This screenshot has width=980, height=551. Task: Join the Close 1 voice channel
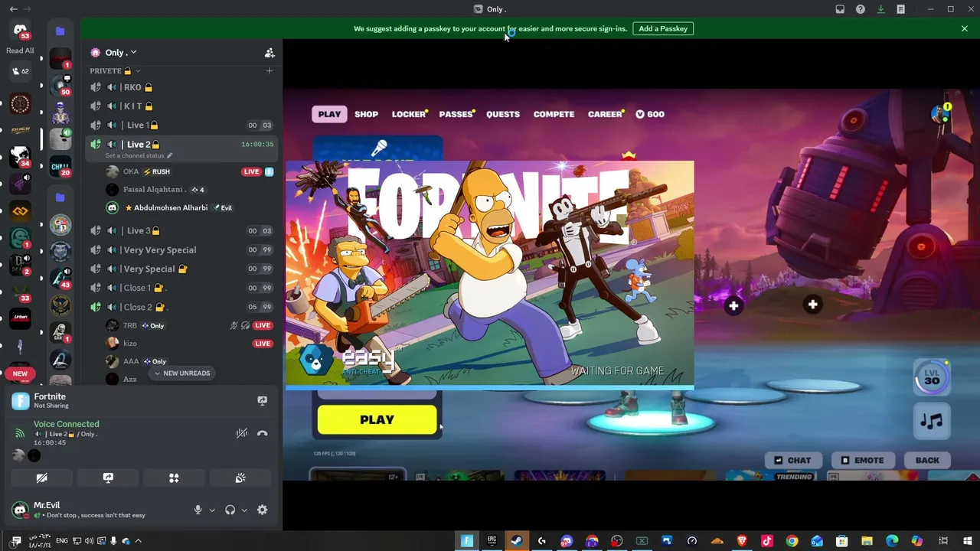tap(182, 288)
